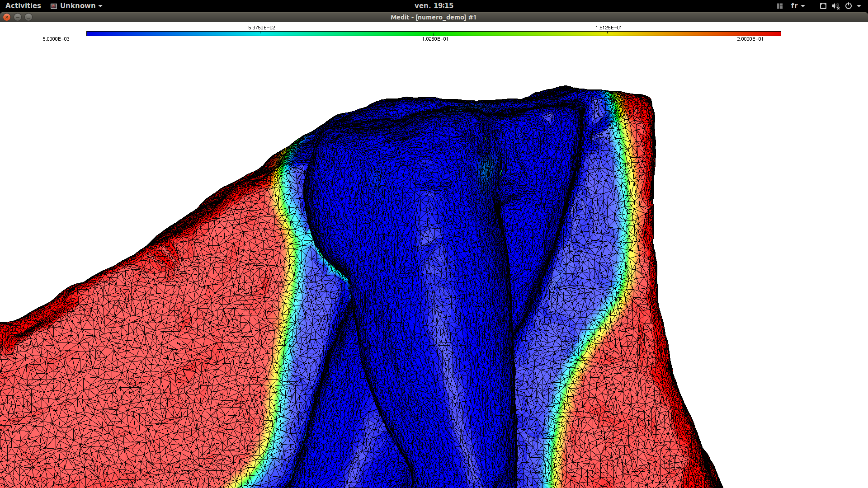Screen dimensions: 868x488
Task: Click the tiling layout indicator icon
Action: coord(780,6)
